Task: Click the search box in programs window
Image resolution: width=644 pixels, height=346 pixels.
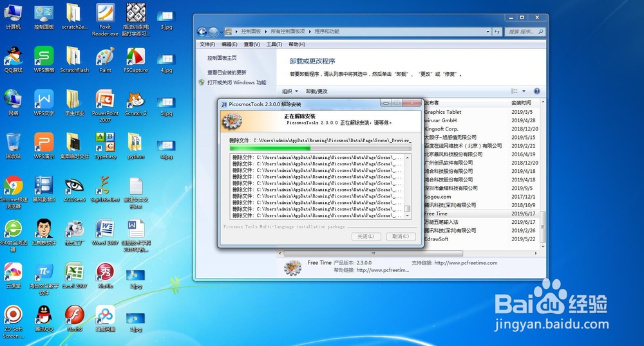Action: point(525,32)
